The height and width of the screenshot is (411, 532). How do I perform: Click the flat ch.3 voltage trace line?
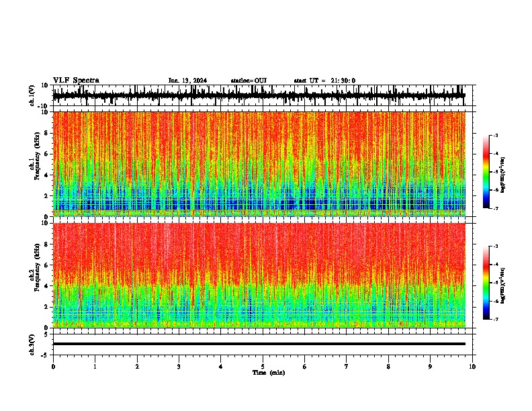tap(259, 344)
